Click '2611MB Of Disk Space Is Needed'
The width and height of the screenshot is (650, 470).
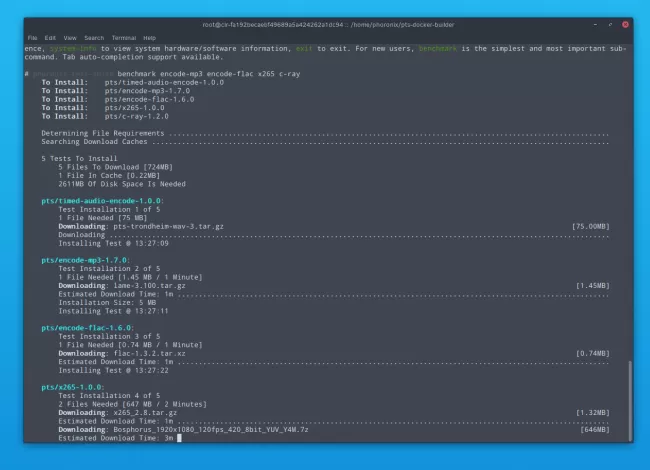coord(122,184)
